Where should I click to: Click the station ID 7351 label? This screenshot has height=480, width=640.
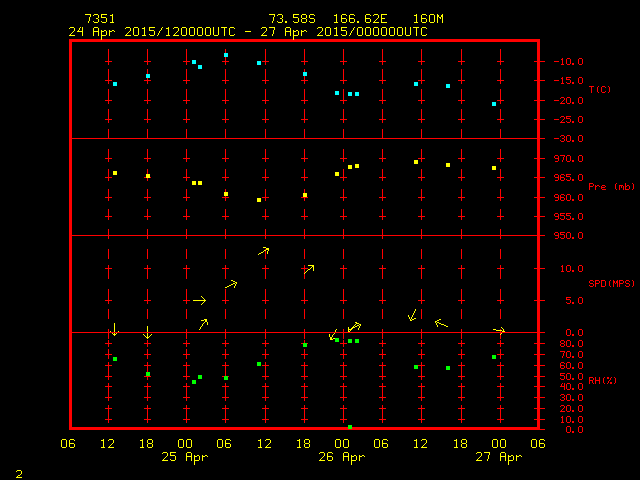99,19
